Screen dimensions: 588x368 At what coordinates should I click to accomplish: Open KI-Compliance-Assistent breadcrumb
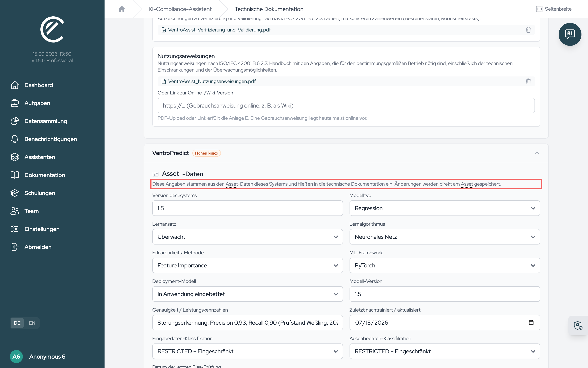[180, 9]
